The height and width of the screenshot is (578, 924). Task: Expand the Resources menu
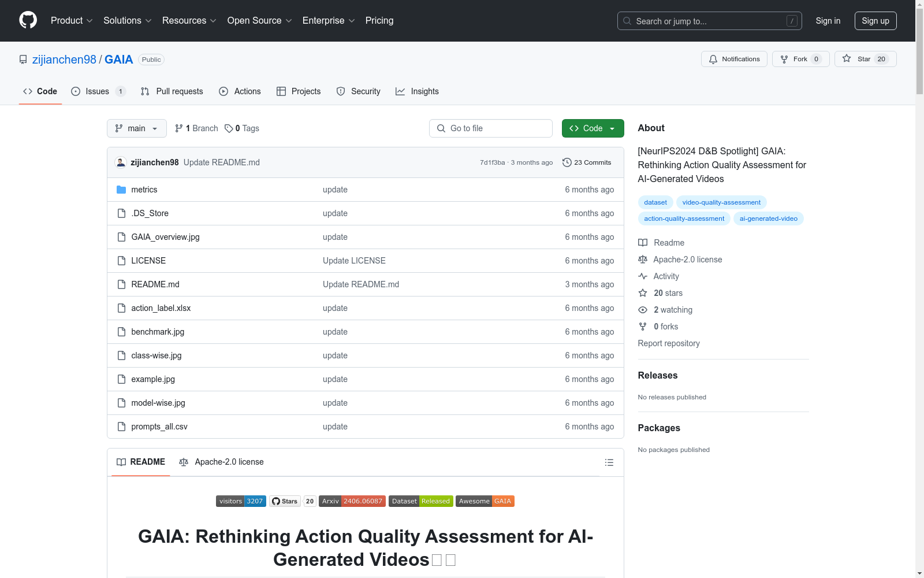pos(189,20)
